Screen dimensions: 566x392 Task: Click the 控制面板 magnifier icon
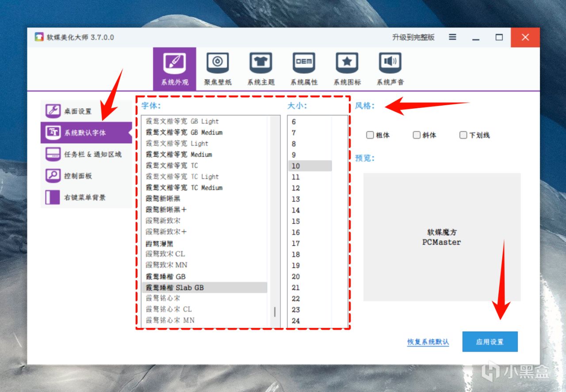pyautogui.click(x=53, y=175)
